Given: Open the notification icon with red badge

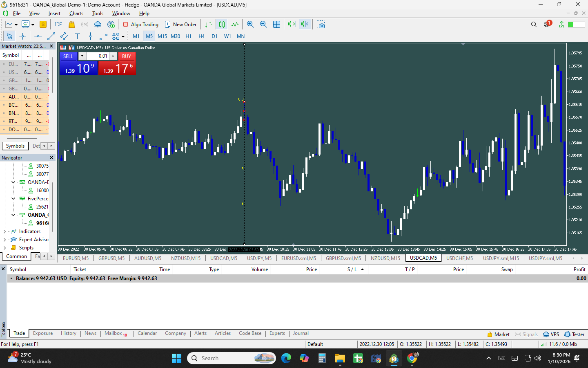Looking at the screenshot, I should coord(547,24).
